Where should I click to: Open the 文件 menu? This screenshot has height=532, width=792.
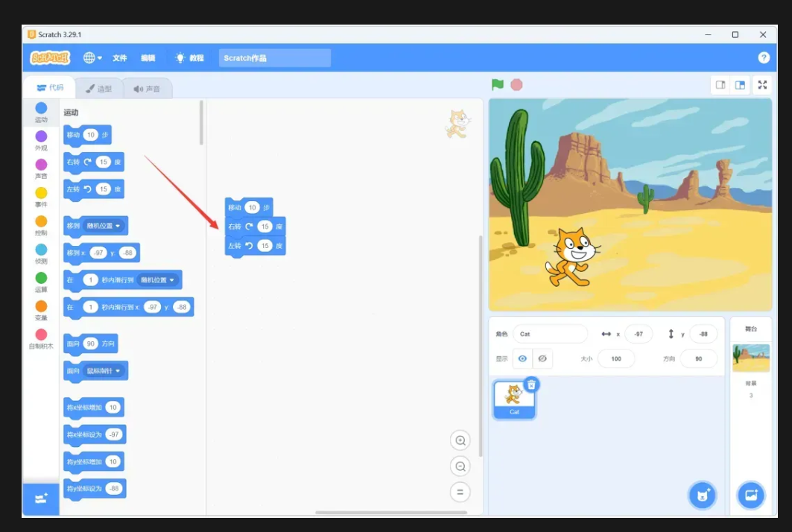(x=120, y=58)
